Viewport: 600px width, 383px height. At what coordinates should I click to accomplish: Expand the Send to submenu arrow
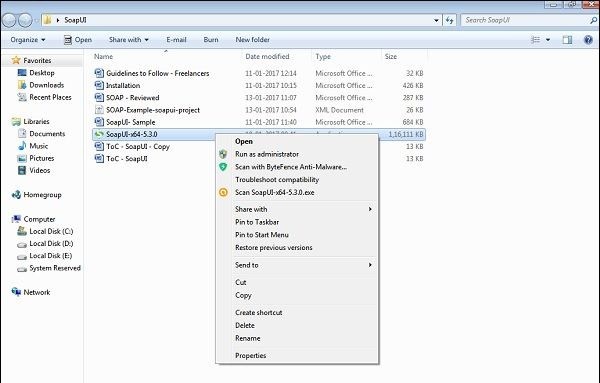370,265
